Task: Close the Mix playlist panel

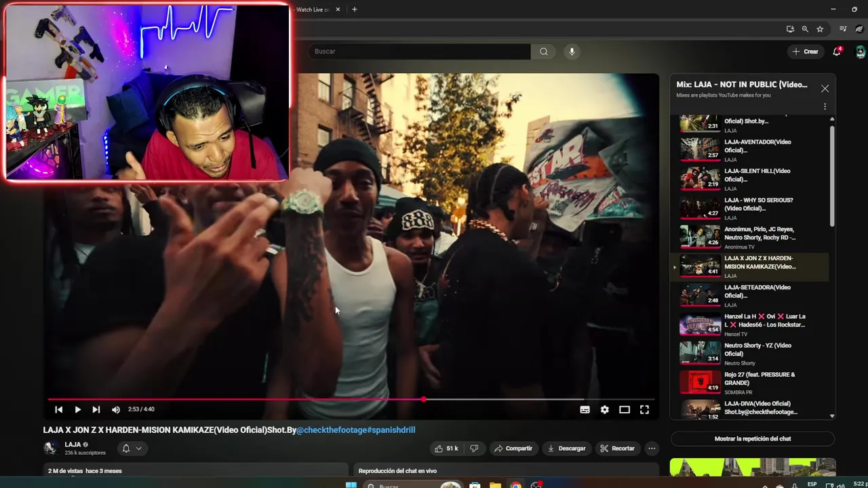Action: click(x=825, y=89)
